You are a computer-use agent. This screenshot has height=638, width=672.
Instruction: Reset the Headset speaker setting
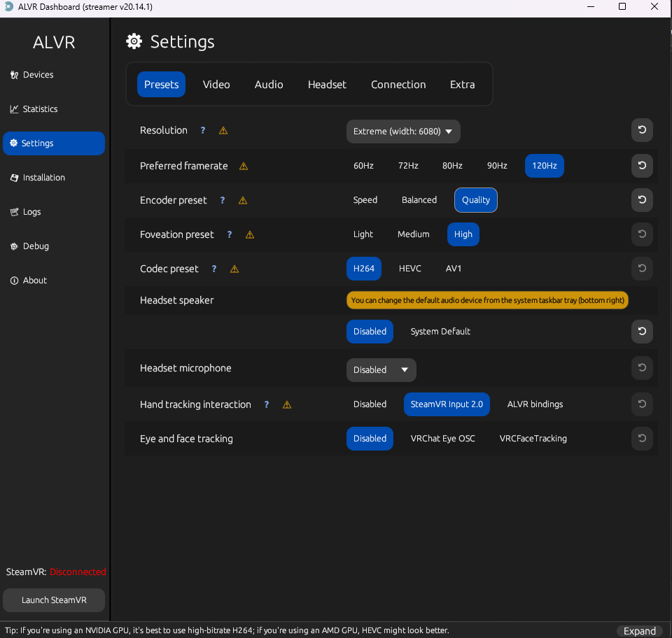(x=642, y=332)
